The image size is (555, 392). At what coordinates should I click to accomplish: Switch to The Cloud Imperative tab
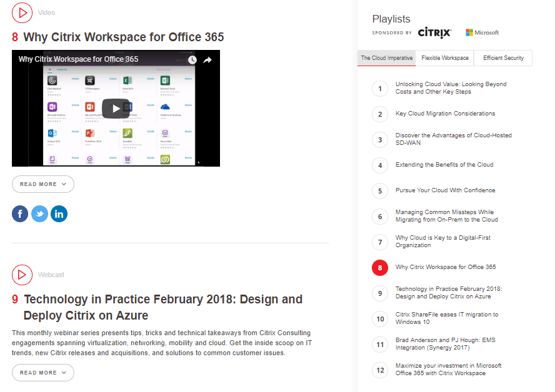[386, 58]
